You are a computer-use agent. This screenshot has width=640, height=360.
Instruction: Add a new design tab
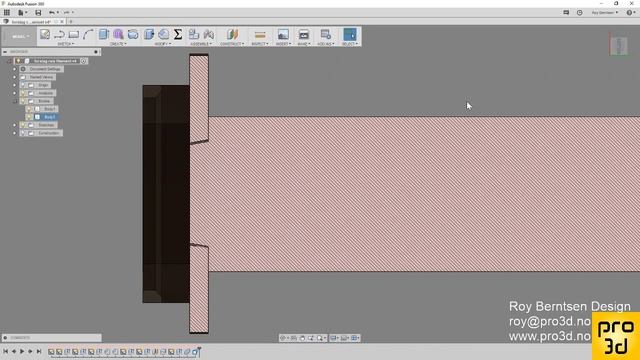[71, 22]
